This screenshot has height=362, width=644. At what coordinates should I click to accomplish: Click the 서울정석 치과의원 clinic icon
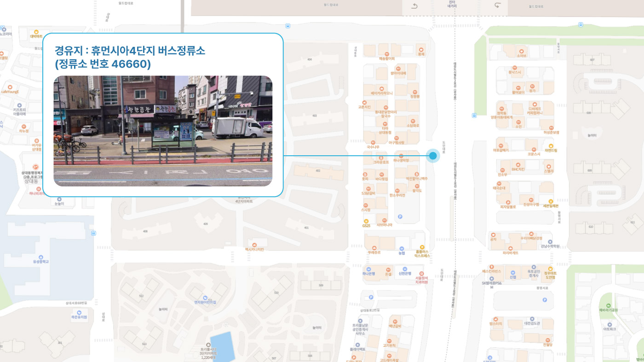pos(421,273)
